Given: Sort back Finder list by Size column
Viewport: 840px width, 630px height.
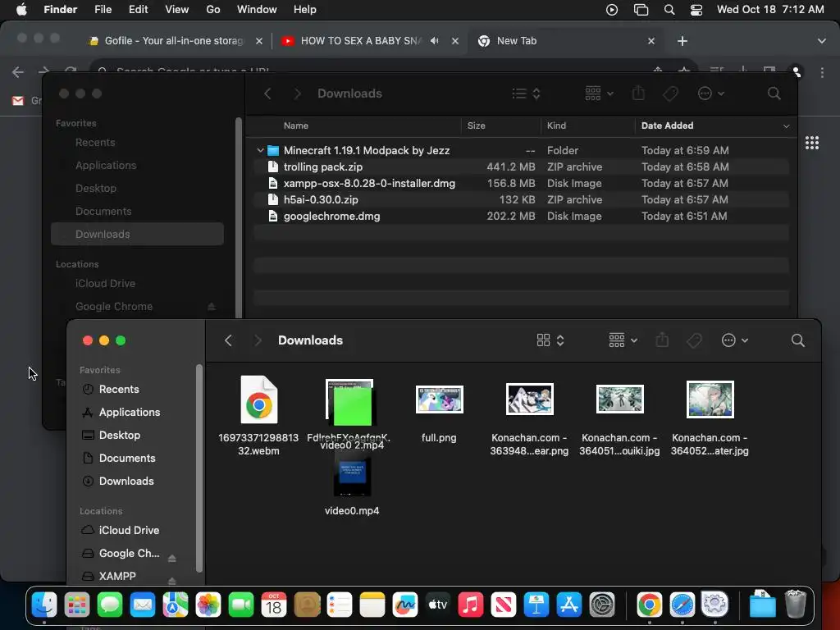Looking at the screenshot, I should (x=477, y=126).
